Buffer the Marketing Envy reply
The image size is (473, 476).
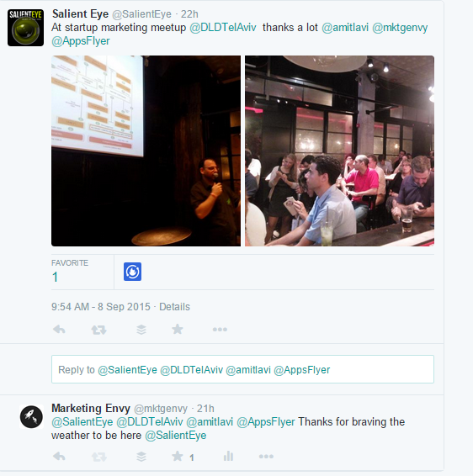tap(141, 457)
